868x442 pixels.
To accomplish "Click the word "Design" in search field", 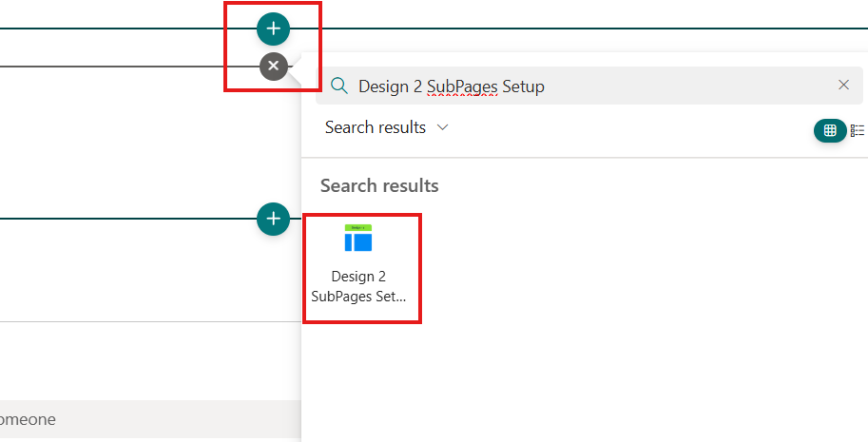I will pos(383,86).
